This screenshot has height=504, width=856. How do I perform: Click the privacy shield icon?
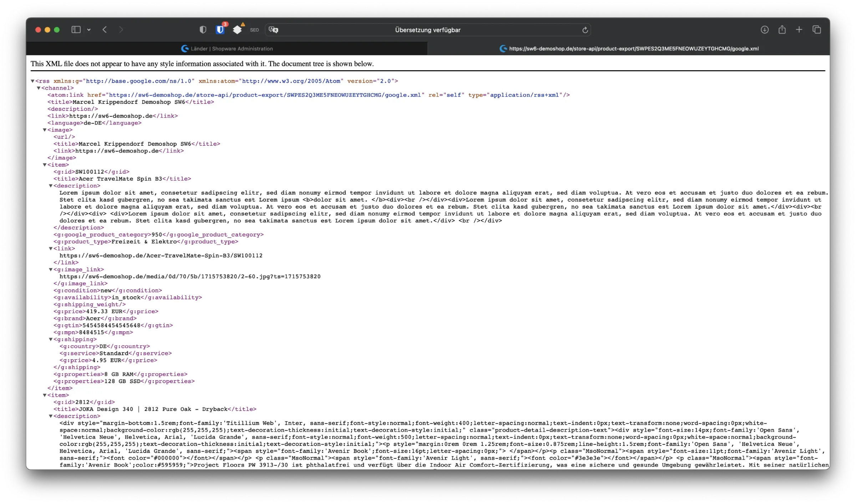(x=203, y=30)
